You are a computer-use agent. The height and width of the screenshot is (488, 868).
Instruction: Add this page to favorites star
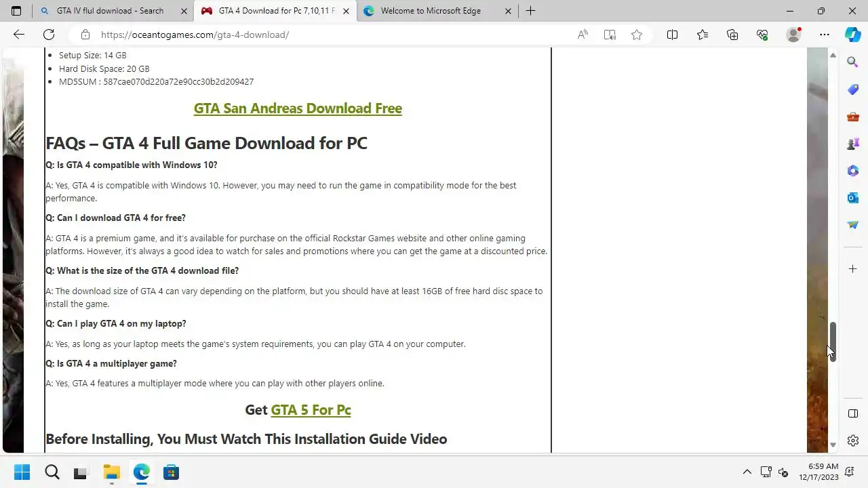click(x=637, y=35)
